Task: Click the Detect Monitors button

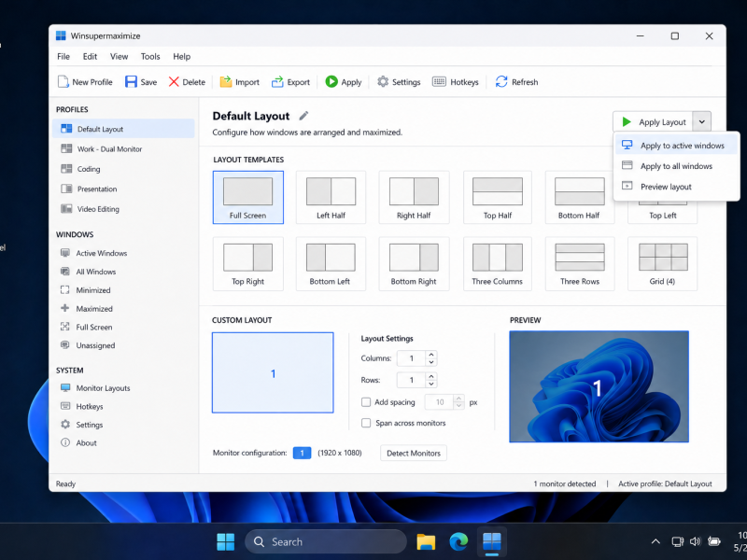Action: pos(414,454)
